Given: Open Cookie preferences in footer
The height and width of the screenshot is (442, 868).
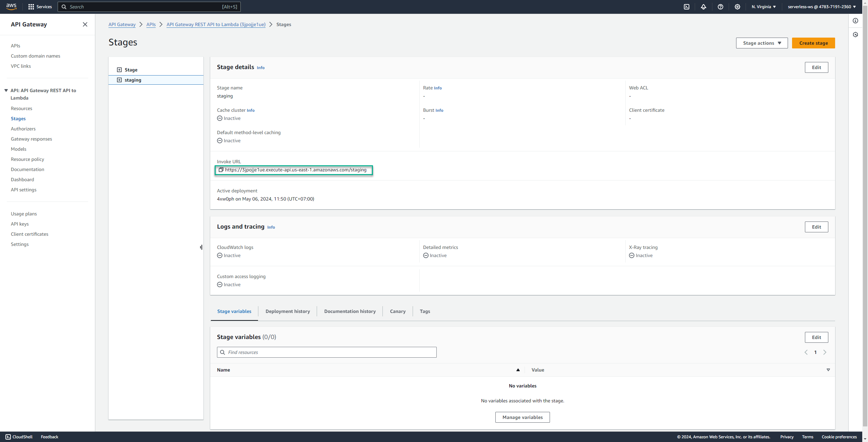Looking at the screenshot, I should (839, 437).
